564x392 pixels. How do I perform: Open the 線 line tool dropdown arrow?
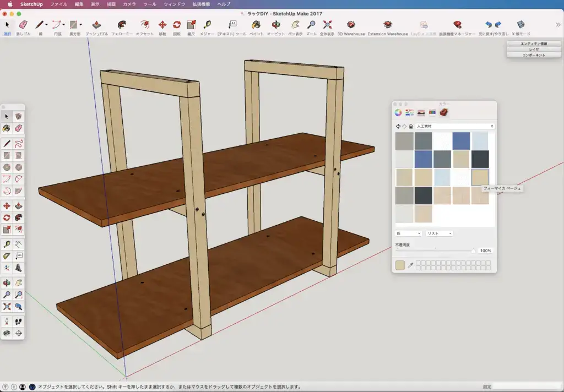click(x=46, y=25)
